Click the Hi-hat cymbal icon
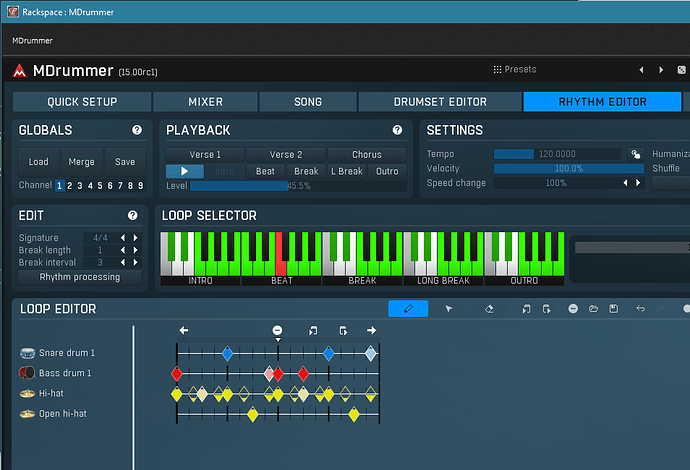 (x=27, y=393)
